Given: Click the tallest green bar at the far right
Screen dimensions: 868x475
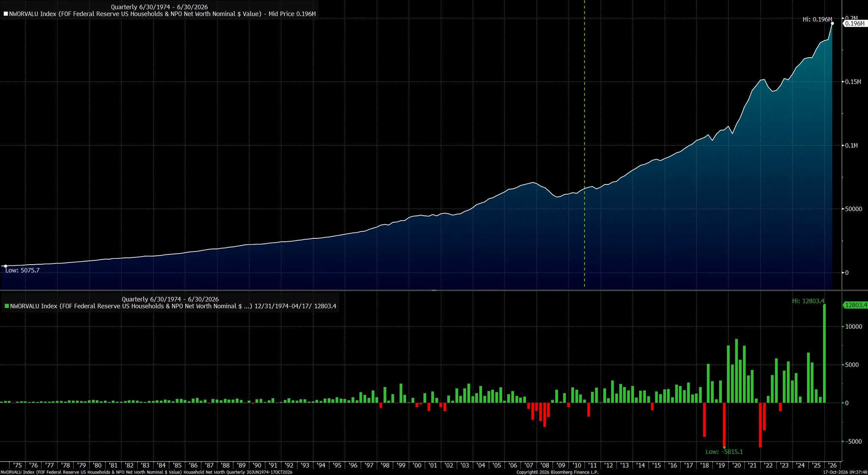Looking at the screenshot, I should 824,354.
